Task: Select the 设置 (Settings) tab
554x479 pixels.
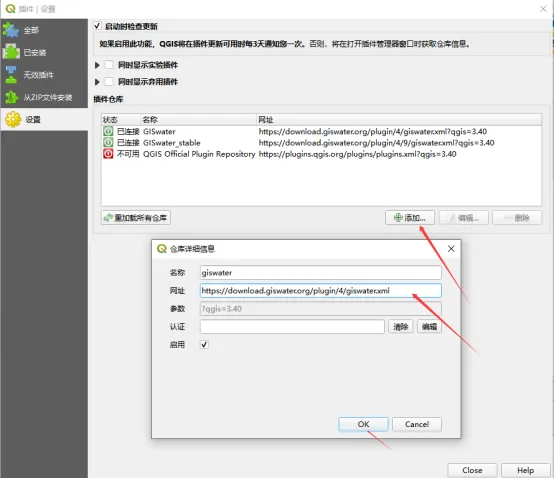Action: pos(44,119)
